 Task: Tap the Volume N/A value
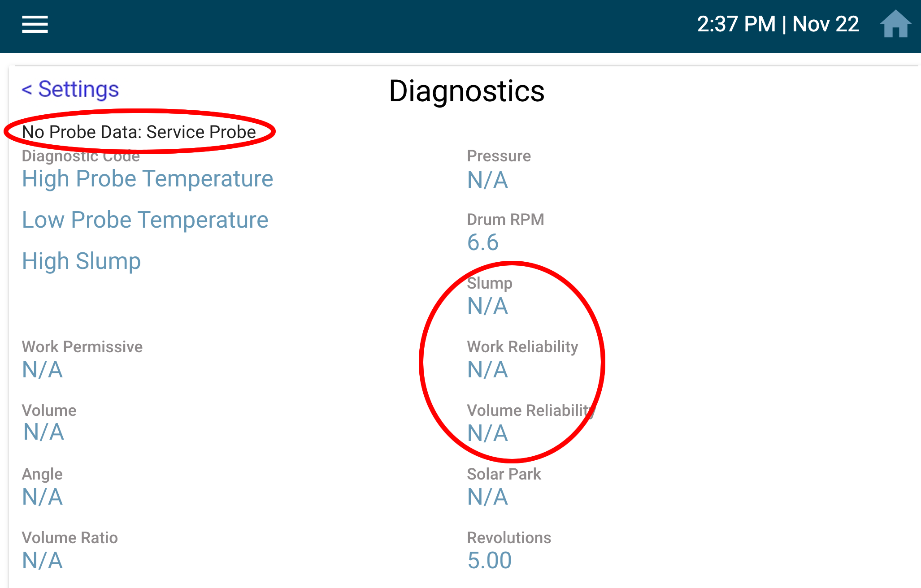click(x=43, y=432)
